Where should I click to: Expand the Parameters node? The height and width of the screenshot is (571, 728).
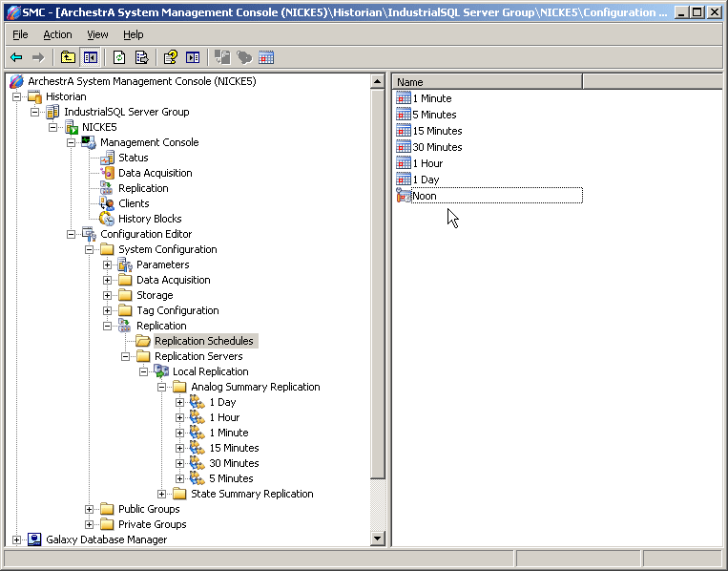point(107,264)
